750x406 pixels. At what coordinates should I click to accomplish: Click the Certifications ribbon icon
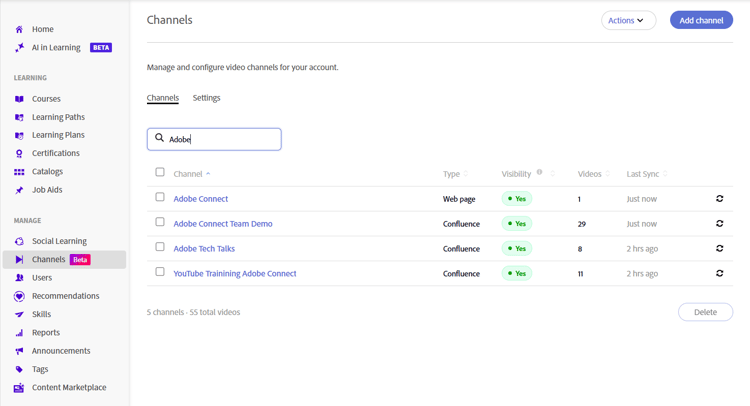[19, 154]
